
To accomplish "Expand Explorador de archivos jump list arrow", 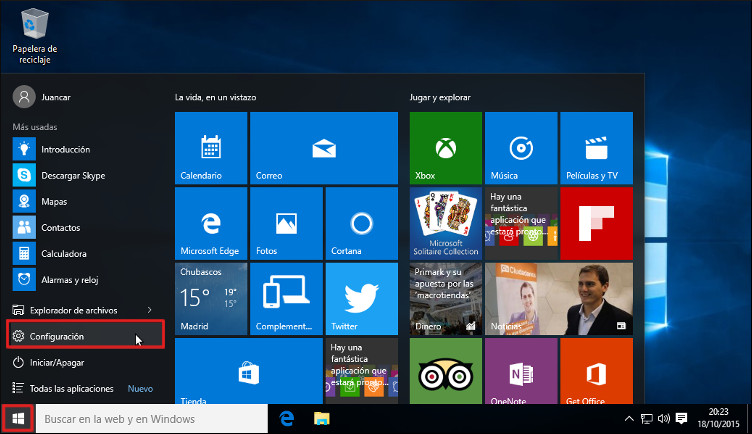I will [x=150, y=310].
